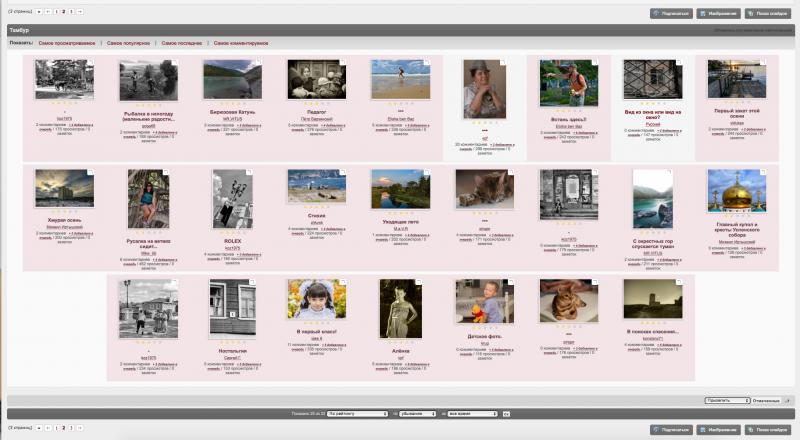Tick the select box on Стихия thumbnail
Image resolution: width=800 pixels, height=440 pixels.
(342, 173)
